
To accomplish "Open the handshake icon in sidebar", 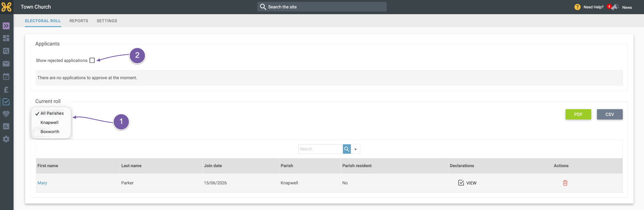I will tap(6, 114).
